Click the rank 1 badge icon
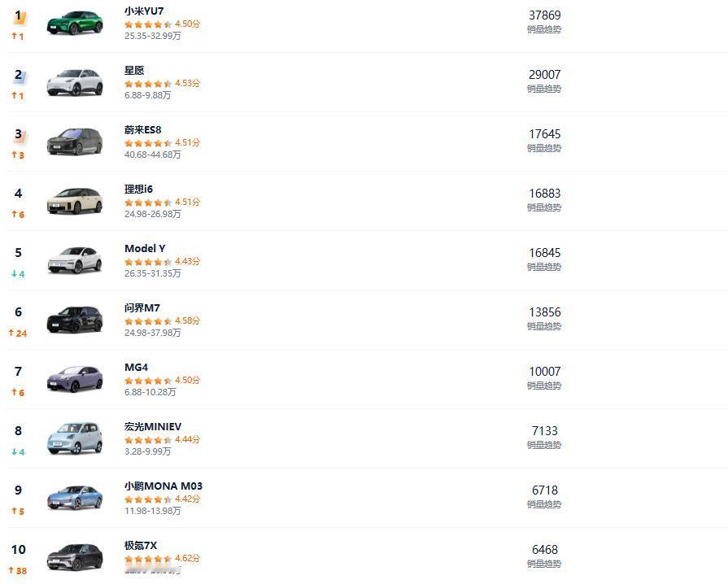The width and height of the screenshot is (728, 584). tap(19, 17)
